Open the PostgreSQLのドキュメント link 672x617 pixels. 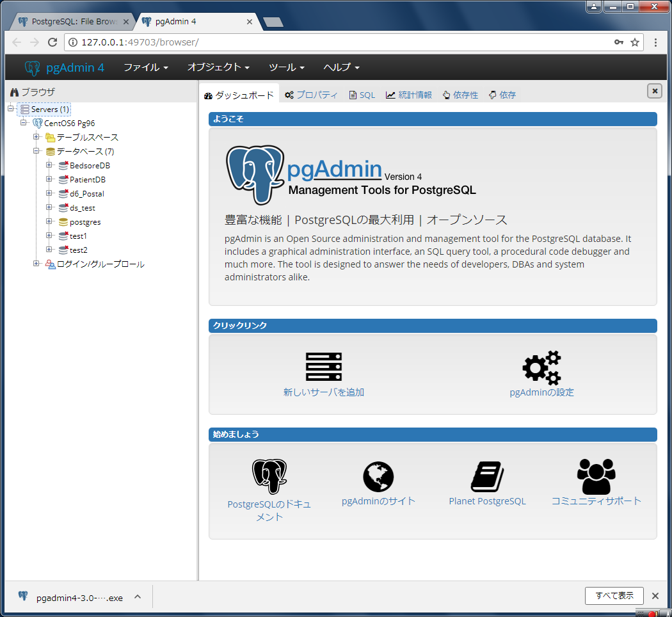point(269,511)
